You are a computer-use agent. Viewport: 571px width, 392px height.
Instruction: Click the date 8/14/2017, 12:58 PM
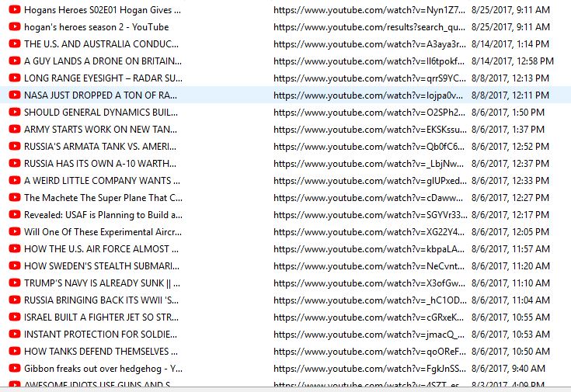(513, 61)
